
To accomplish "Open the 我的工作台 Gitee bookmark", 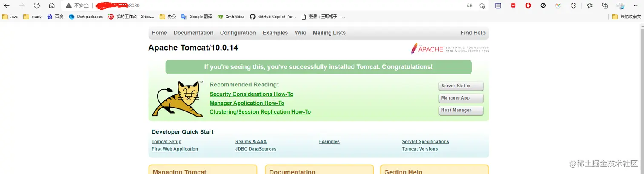I will tap(131, 17).
